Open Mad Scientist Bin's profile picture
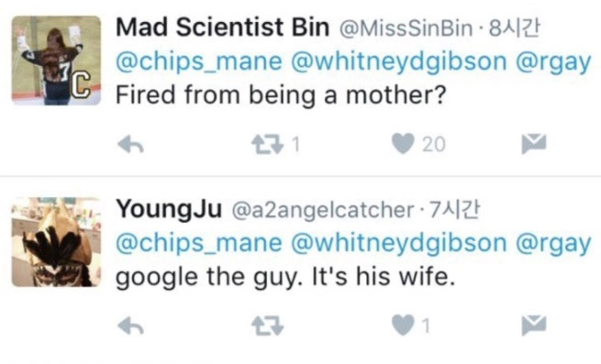The width and height of the screenshot is (601, 364). pos(56,61)
